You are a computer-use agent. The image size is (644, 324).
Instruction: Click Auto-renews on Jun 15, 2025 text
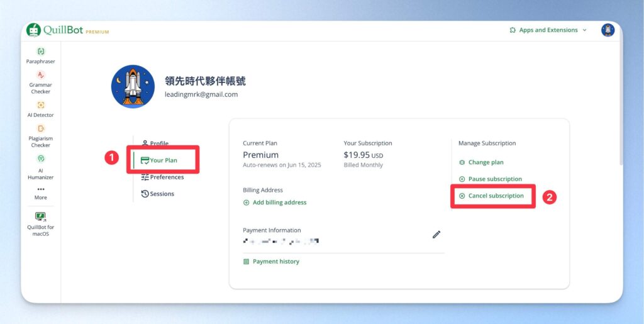pos(282,165)
